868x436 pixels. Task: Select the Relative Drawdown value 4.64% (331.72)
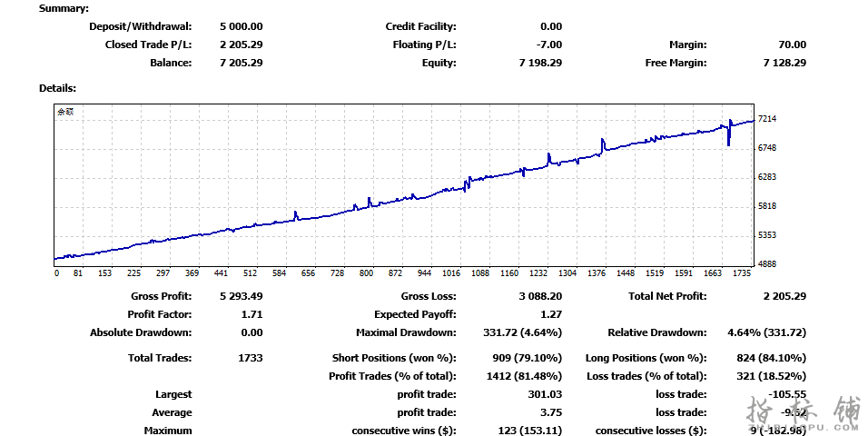coord(766,333)
